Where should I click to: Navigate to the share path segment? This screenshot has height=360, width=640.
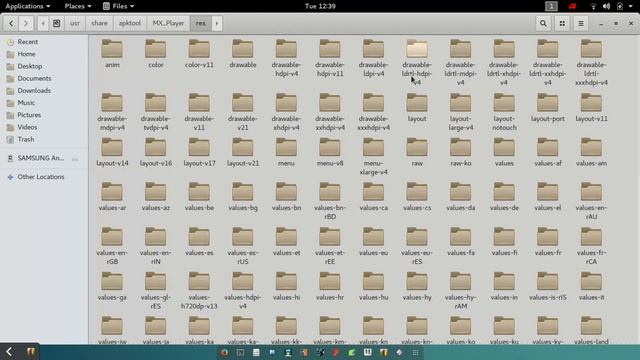click(x=99, y=23)
